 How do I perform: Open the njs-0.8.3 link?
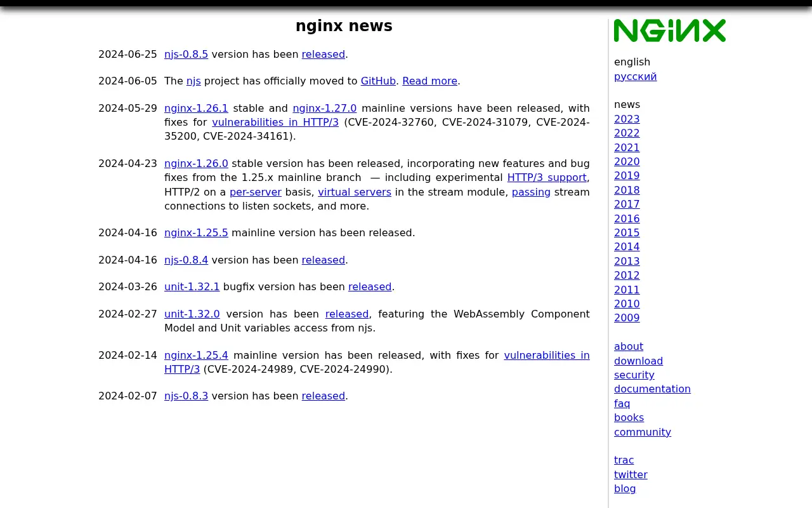tap(186, 396)
